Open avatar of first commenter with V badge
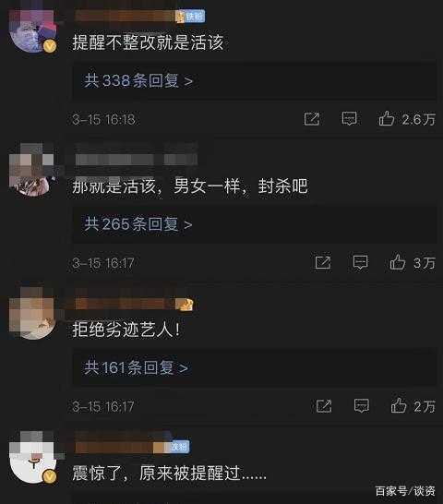Viewport: 443px width, 504px height. click(x=32, y=31)
